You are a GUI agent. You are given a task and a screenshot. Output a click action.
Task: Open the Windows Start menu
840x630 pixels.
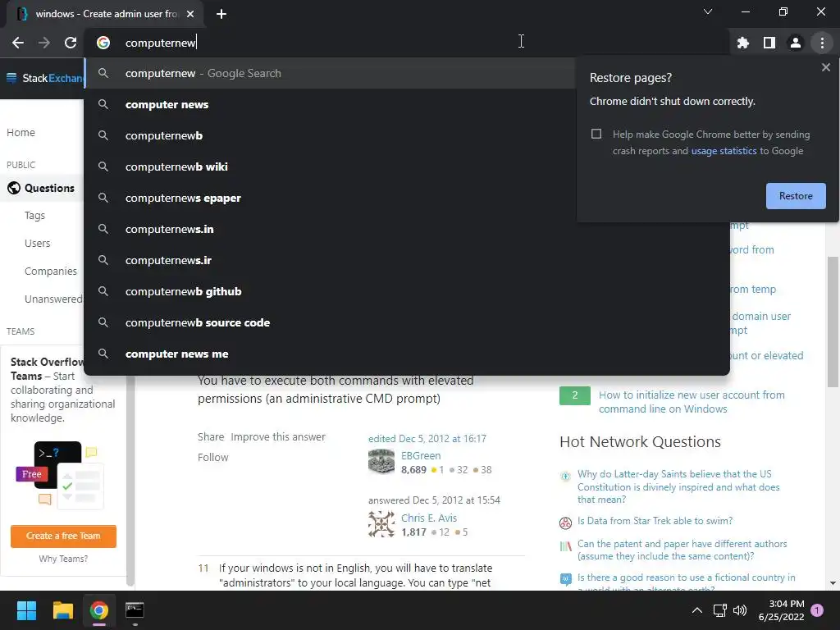26,610
